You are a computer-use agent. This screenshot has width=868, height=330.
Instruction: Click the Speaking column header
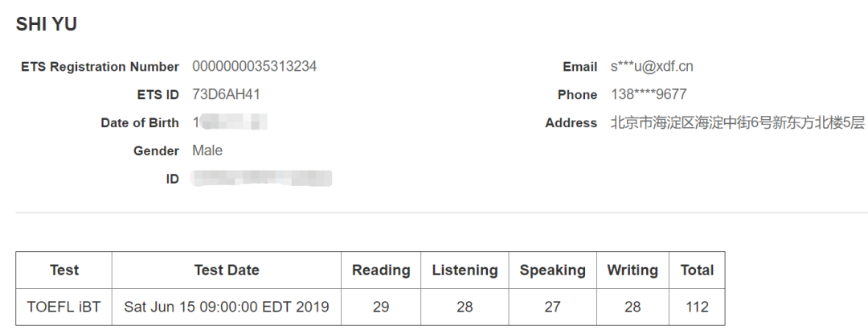coord(552,270)
